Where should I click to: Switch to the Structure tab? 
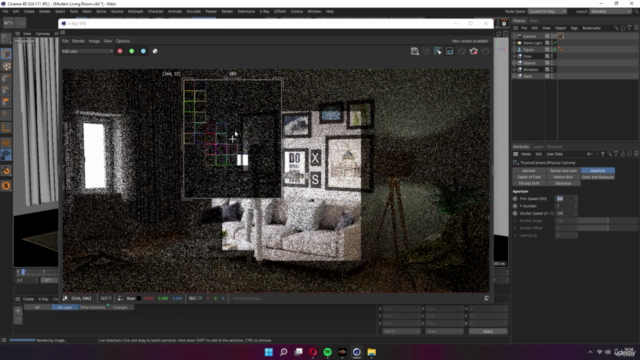click(x=555, y=147)
